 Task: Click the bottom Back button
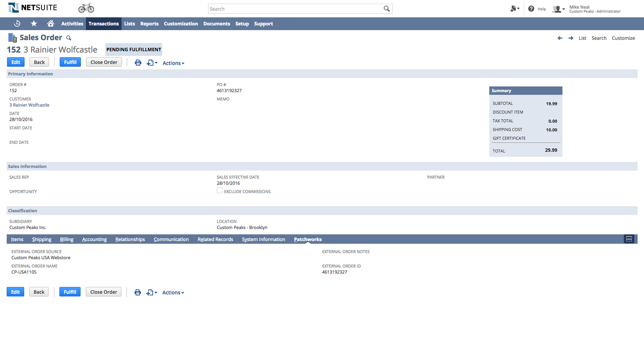point(39,292)
